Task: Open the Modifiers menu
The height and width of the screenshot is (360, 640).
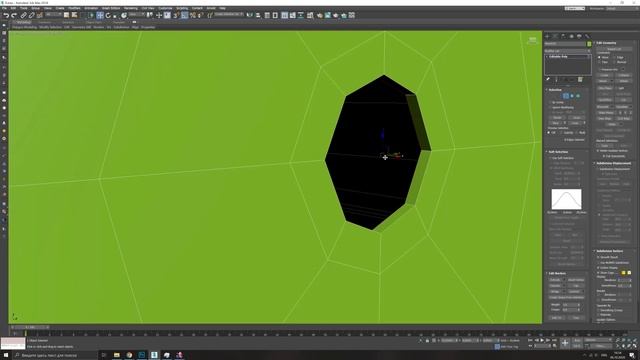Action: click(74, 8)
